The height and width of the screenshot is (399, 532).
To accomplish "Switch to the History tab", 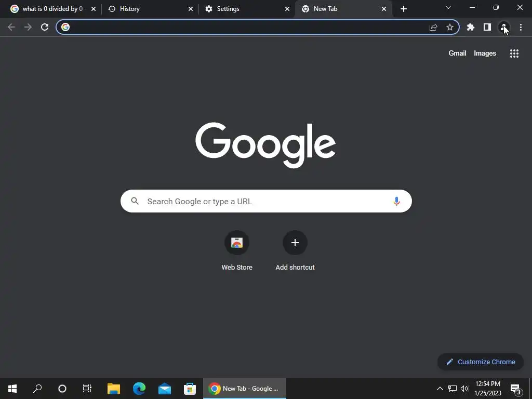I will tap(150, 9).
